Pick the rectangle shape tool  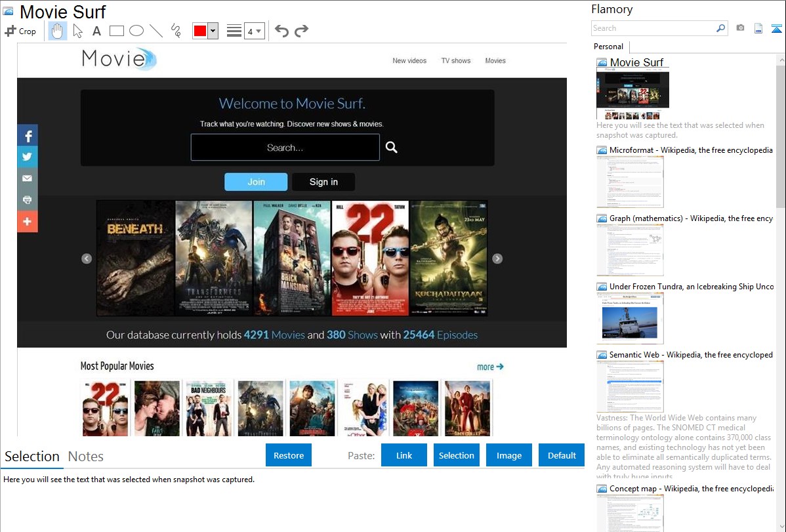click(116, 31)
